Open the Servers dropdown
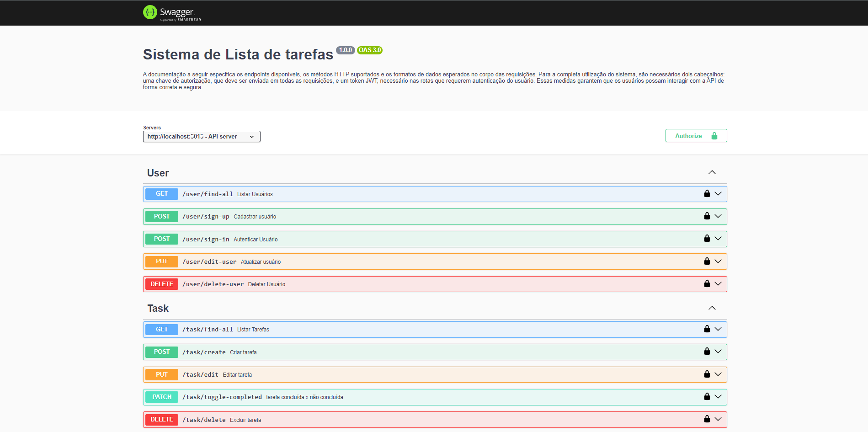The width and height of the screenshot is (868, 432). point(202,137)
